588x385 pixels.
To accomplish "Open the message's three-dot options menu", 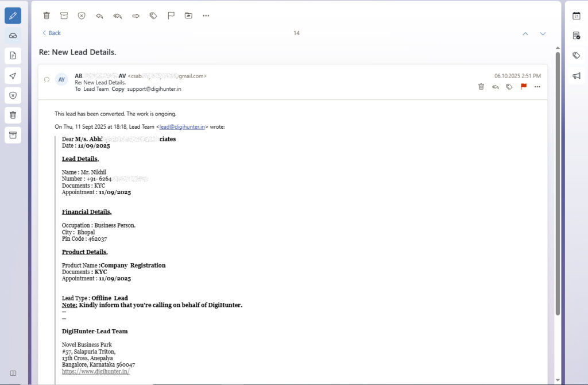I will tap(537, 87).
